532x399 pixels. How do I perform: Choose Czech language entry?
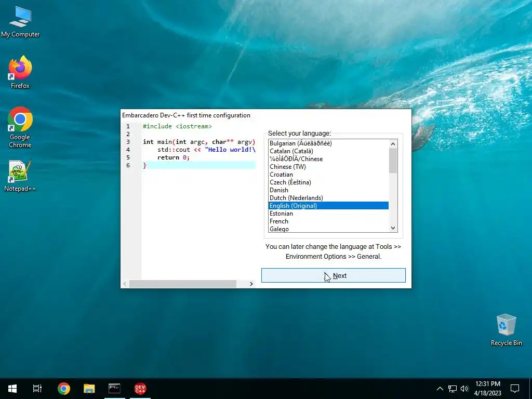coord(328,182)
